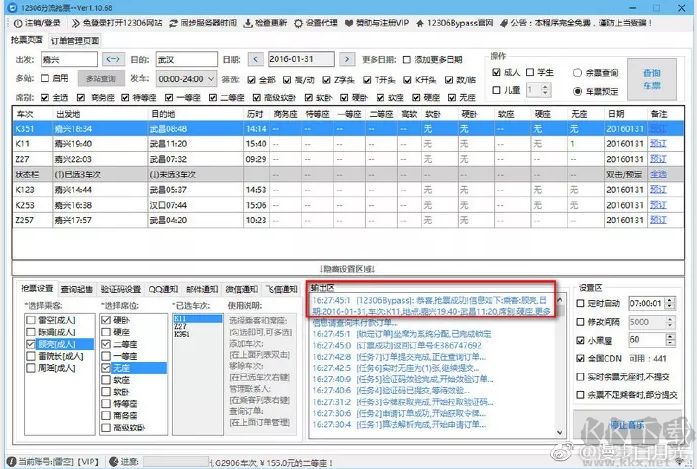Swap departure and destination with <-> button

[113, 59]
